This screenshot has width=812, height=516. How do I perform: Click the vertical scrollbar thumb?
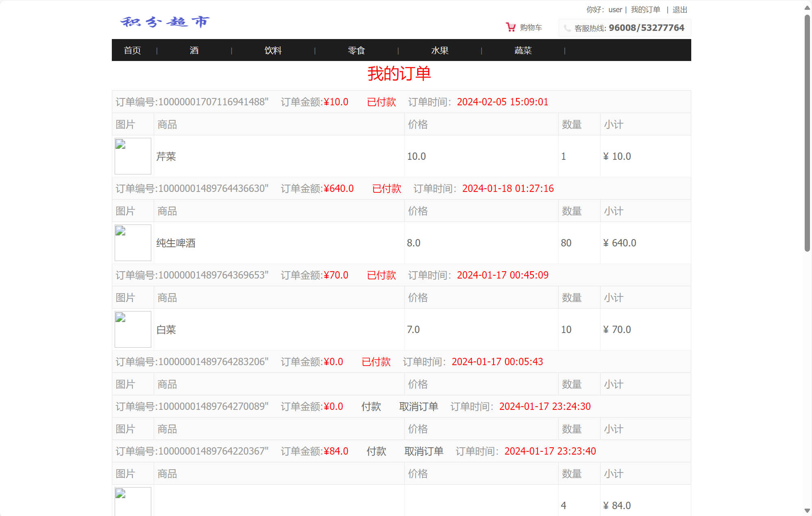(x=807, y=134)
